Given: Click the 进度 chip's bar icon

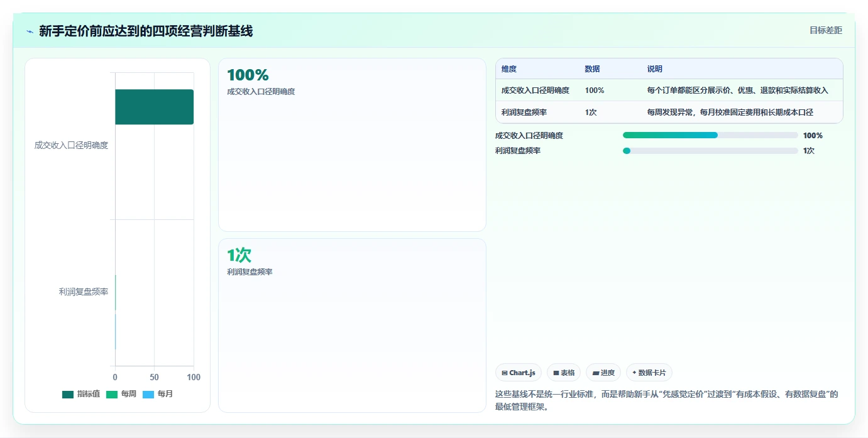Looking at the screenshot, I should tap(595, 373).
